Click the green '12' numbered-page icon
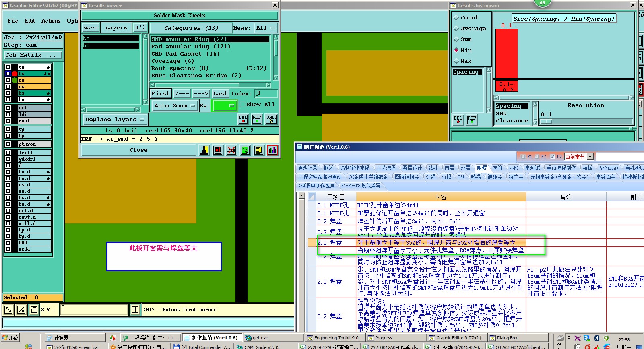 [245, 150]
